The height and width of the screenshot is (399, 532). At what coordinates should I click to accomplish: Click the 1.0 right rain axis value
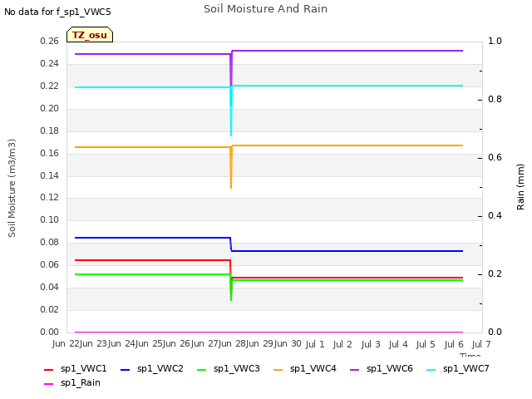(x=495, y=42)
